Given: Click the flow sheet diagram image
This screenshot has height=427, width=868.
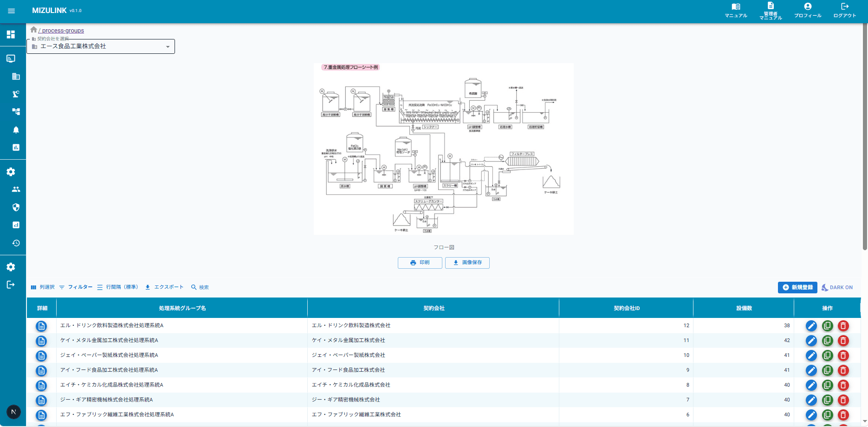Looking at the screenshot, I should click(444, 149).
